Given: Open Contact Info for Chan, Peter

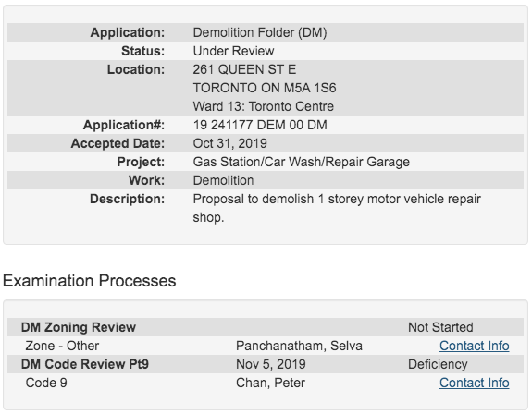Looking at the screenshot, I should [474, 383].
